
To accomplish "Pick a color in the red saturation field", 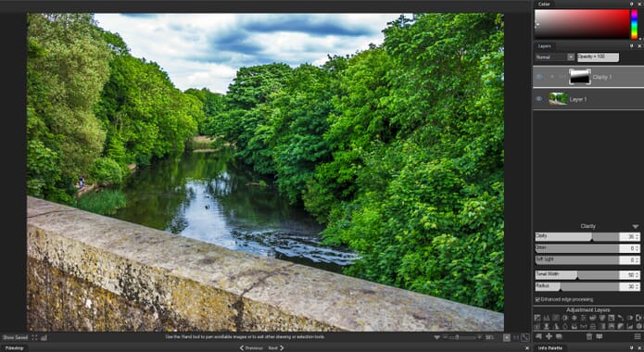I will click(x=582, y=24).
